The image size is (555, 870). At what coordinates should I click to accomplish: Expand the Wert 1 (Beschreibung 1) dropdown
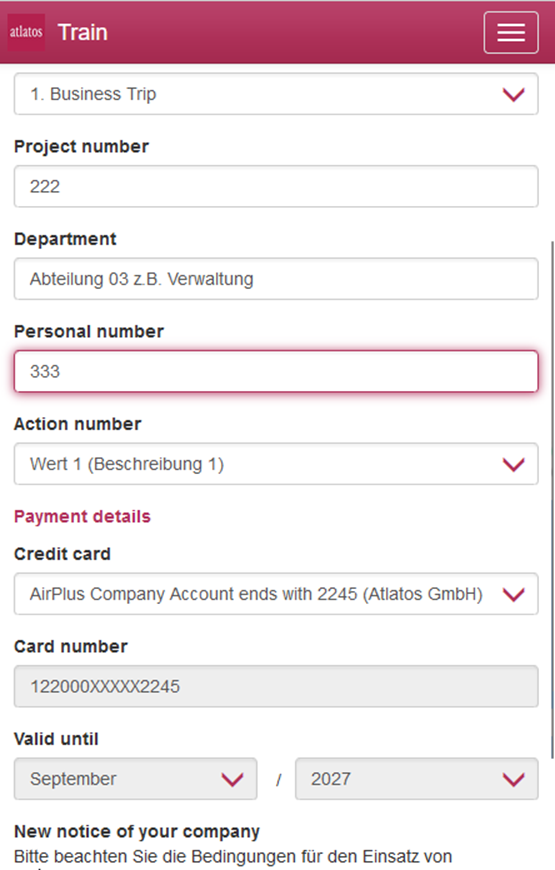click(276, 464)
